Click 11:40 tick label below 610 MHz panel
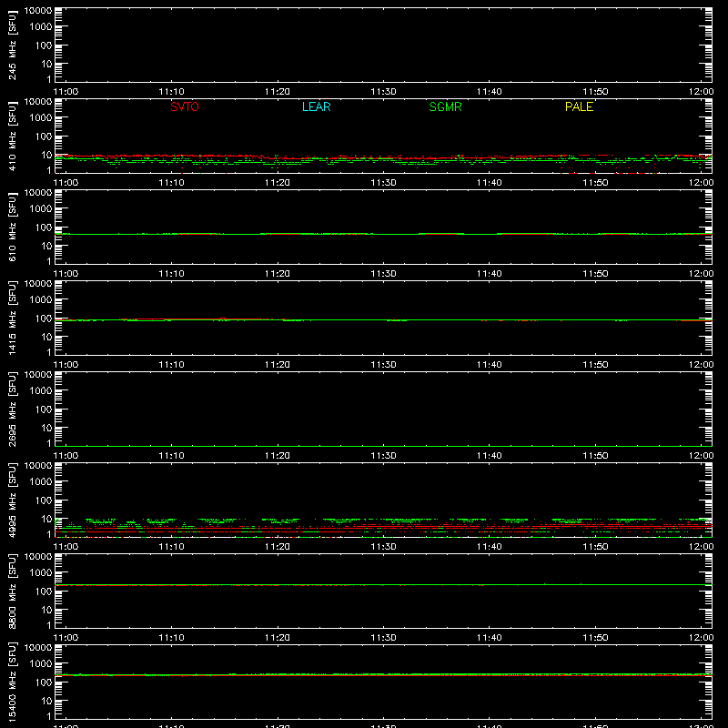Screen dimensions: 728x728 coord(490,274)
